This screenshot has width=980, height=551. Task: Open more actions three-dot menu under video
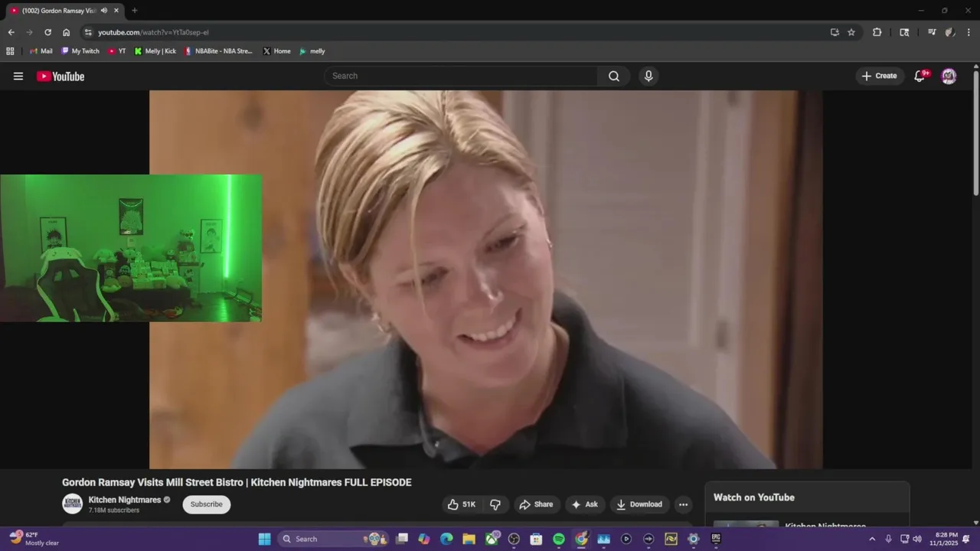(683, 504)
